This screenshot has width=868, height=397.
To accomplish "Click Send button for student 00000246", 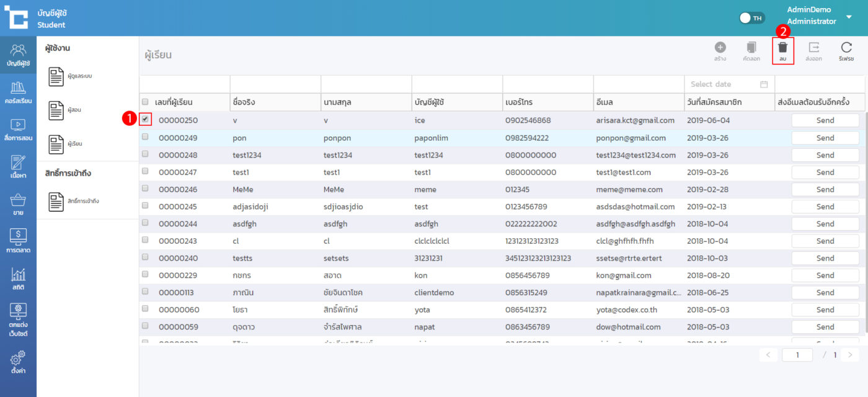I will coord(825,189).
